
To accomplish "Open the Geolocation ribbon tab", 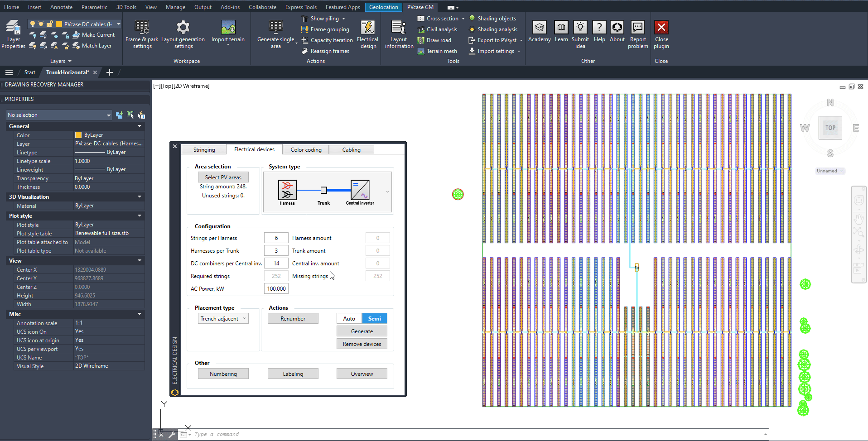I will (x=384, y=7).
